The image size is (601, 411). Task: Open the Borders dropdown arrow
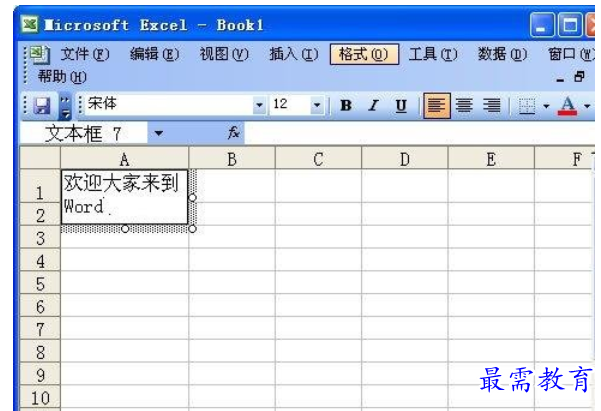[x=546, y=106]
